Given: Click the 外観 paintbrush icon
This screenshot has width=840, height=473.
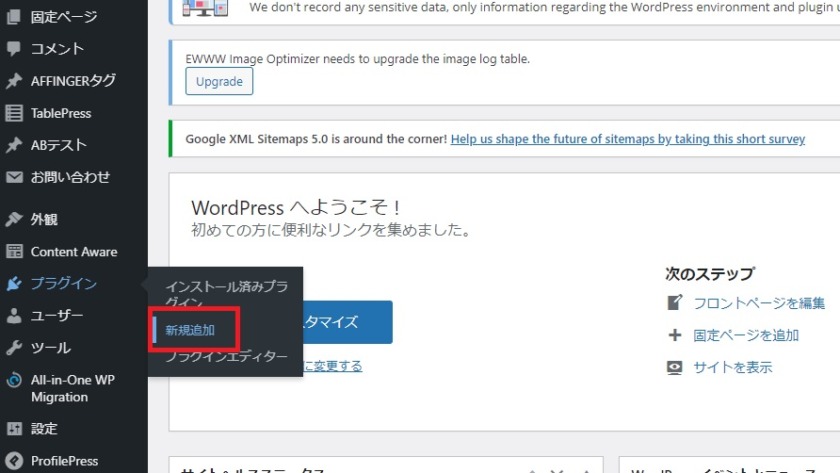Looking at the screenshot, I should point(14,219).
